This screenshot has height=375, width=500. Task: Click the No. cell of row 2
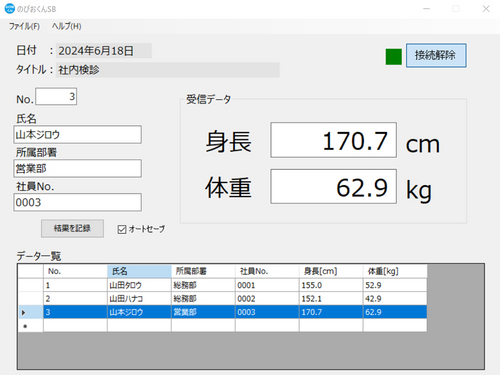coord(75,299)
